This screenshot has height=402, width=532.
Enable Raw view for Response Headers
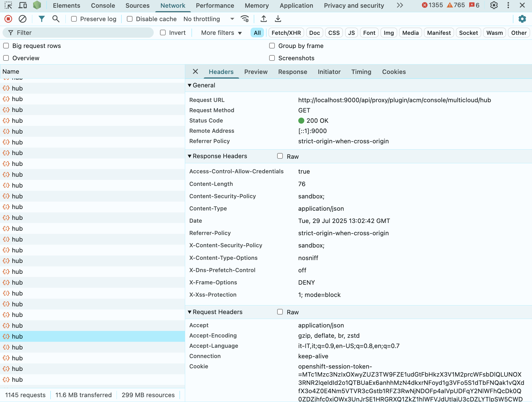280,156
